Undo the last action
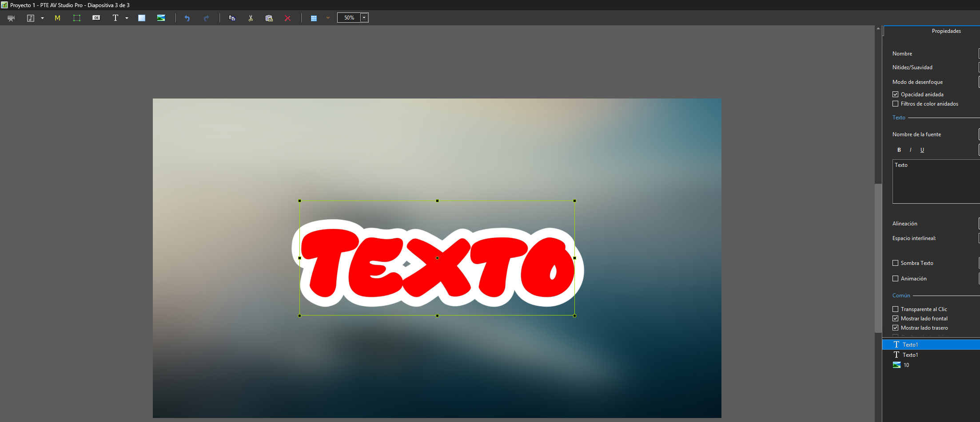The width and height of the screenshot is (980, 422). [187, 18]
